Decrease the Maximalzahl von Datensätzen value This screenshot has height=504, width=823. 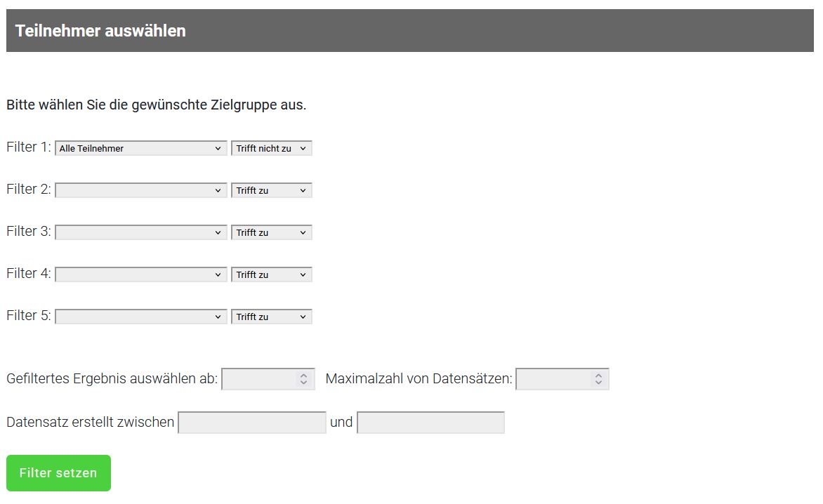point(598,383)
